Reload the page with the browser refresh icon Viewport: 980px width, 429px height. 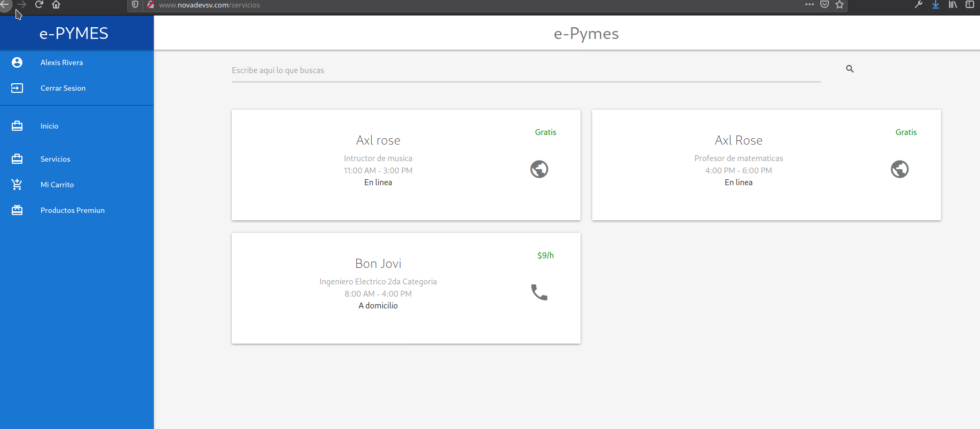click(x=39, y=5)
